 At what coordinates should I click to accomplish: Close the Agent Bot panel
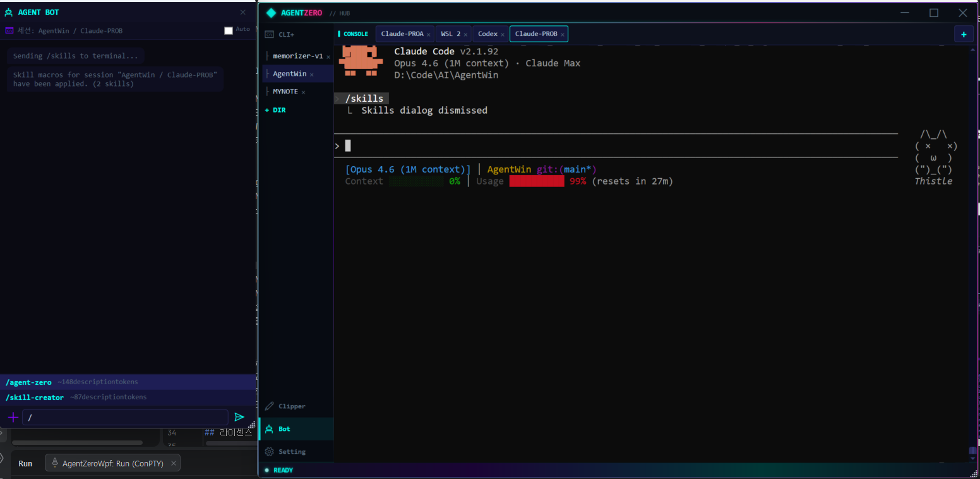coord(243,13)
